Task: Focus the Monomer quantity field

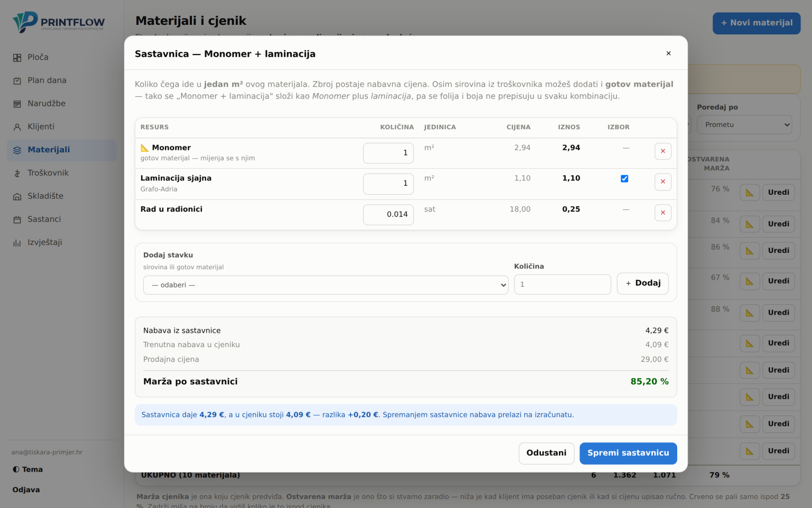Action: pyautogui.click(x=389, y=153)
